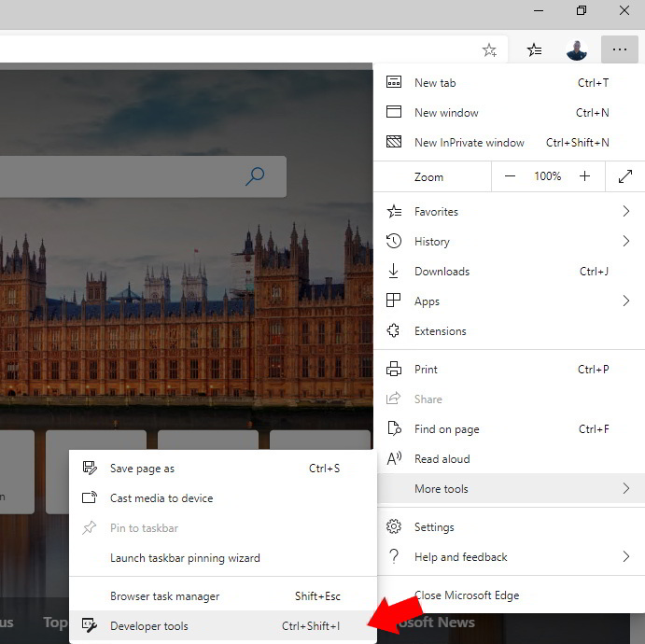Expand the Favorites submenu arrow
This screenshot has height=644, width=645.
click(626, 211)
